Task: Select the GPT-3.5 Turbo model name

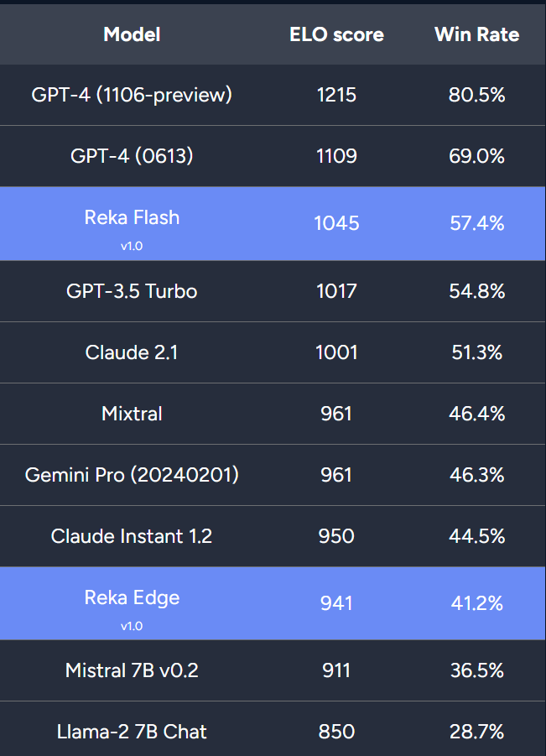Action: tap(132, 291)
